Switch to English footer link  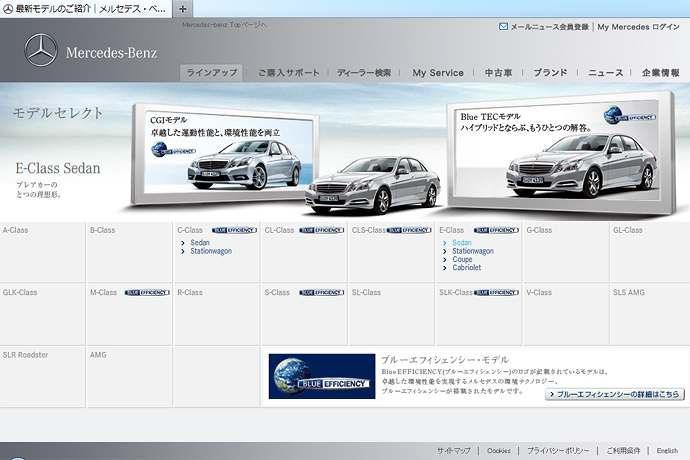coord(667,451)
